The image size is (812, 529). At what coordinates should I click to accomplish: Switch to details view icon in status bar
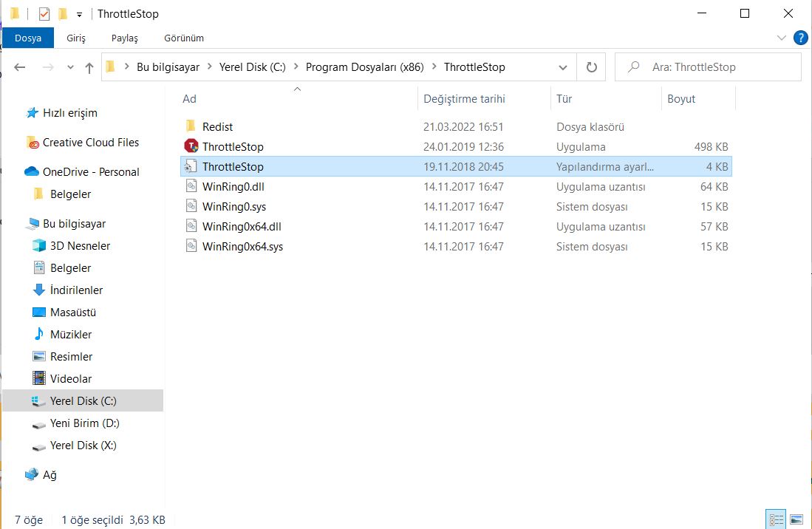(x=776, y=519)
